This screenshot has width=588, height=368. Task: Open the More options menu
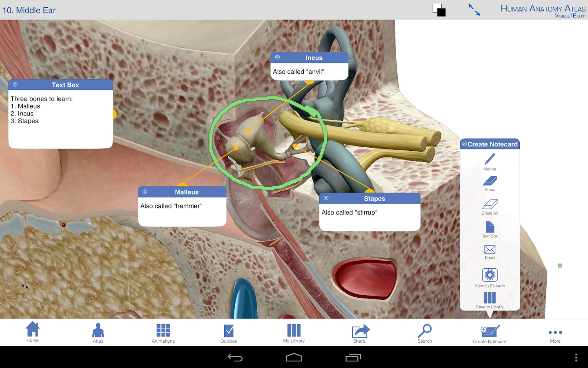click(555, 335)
